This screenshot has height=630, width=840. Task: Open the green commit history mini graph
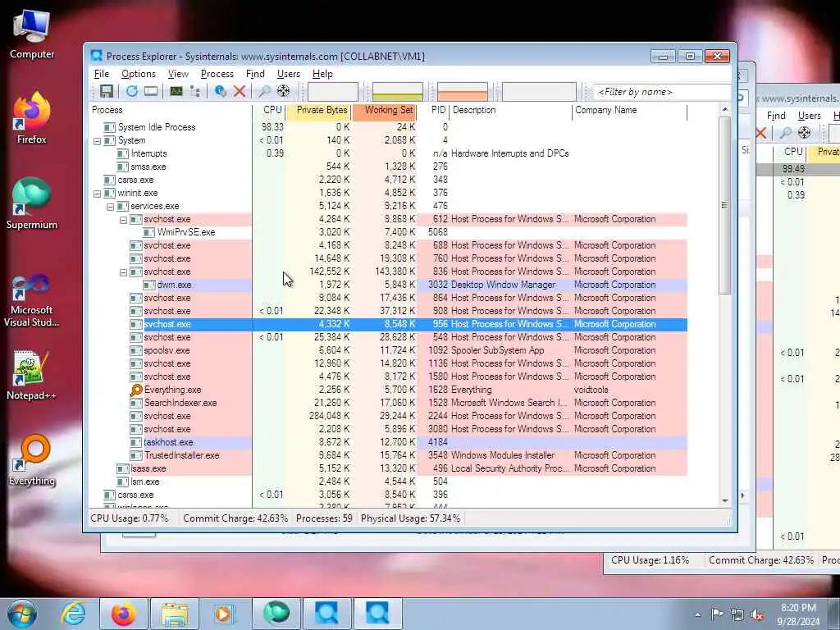(398, 92)
